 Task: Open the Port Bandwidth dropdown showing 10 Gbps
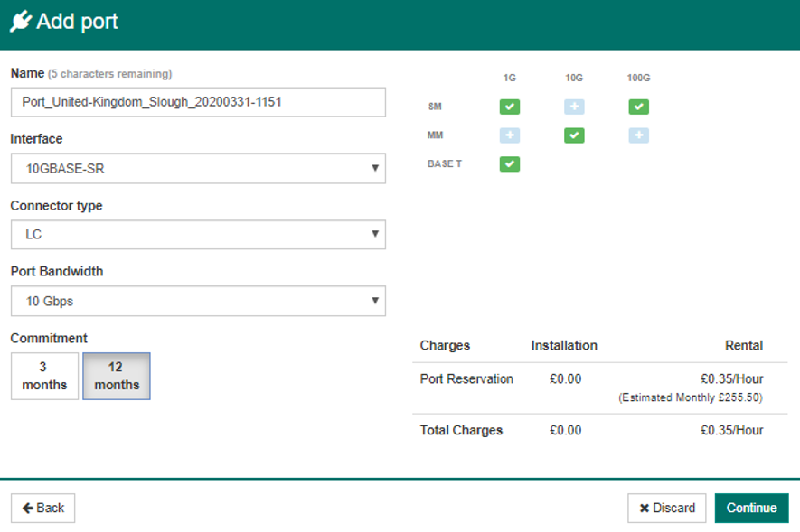[x=198, y=301]
